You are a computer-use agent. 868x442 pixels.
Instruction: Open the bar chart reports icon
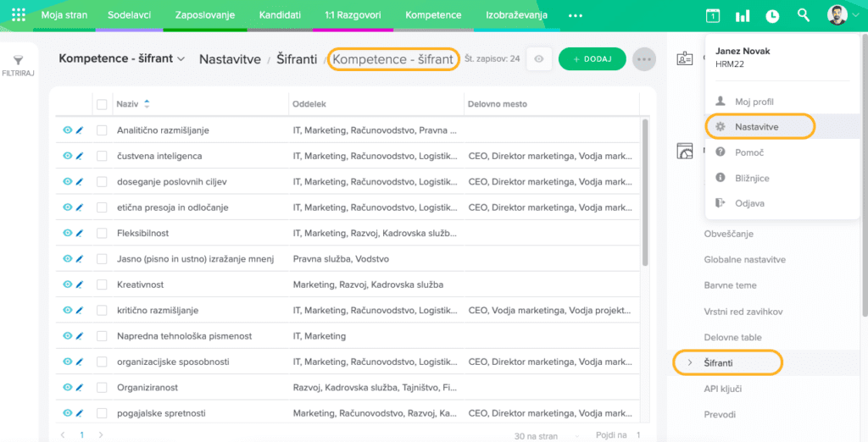(743, 15)
